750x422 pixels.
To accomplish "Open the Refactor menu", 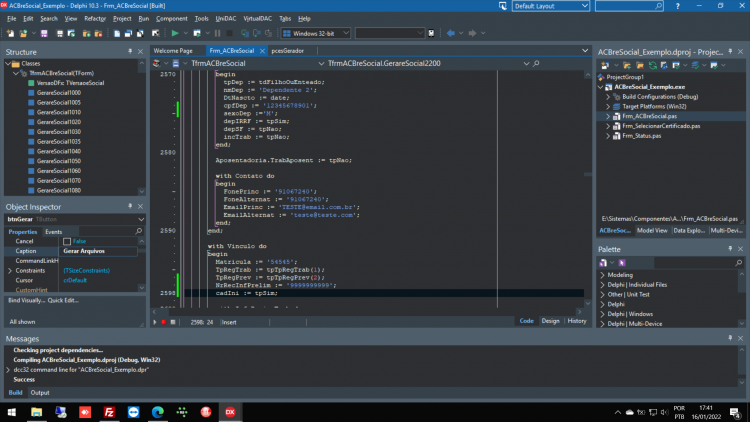I will pyautogui.click(x=95, y=19).
